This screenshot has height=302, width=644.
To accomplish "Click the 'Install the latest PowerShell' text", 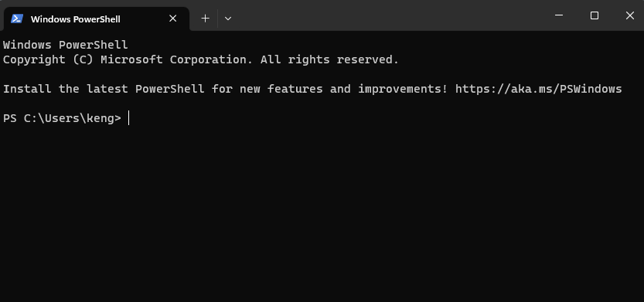I will coord(104,89).
